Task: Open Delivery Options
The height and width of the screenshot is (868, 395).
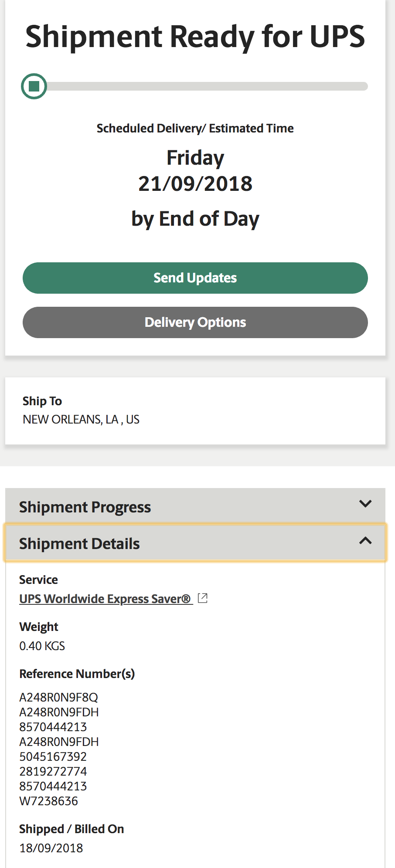Action: [x=195, y=322]
